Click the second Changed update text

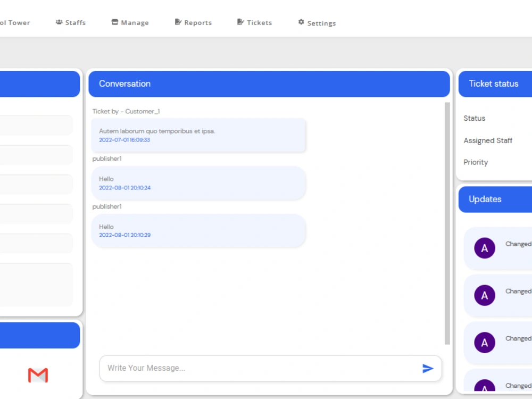[518, 291]
